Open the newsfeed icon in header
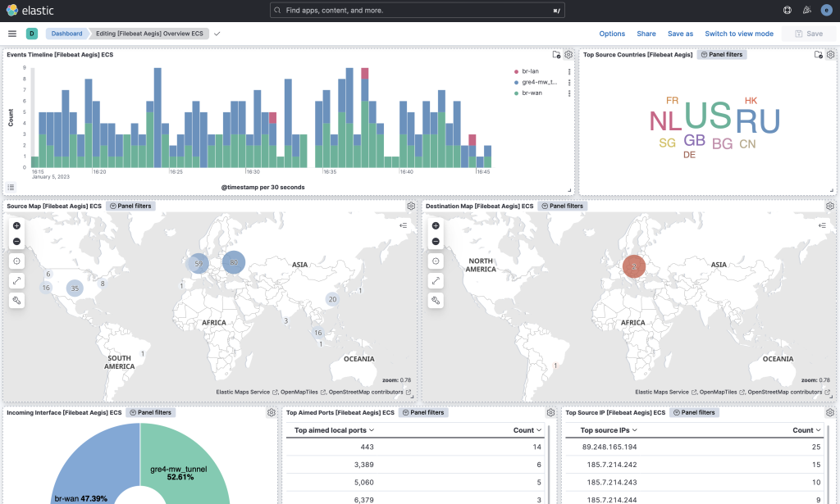This screenshot has width=840, height=504. coord(807,10)
